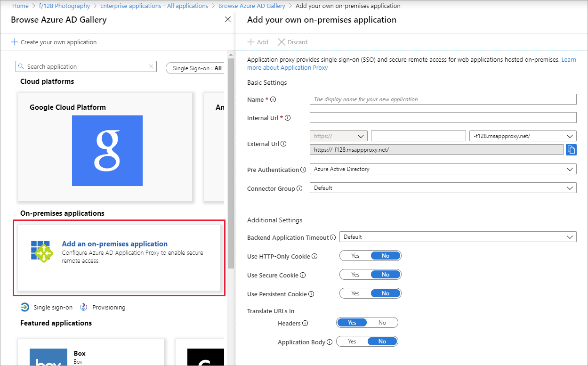Click the on-premises application proxy icon
Image resolution: width=588 pixels, height=366 pixels.
(x=41, y=252)
